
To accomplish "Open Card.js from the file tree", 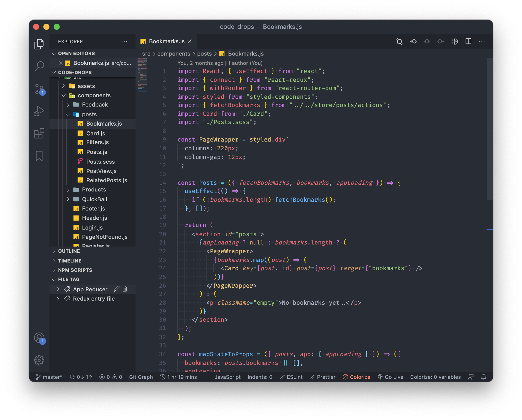I will click(x=96, y=133).
